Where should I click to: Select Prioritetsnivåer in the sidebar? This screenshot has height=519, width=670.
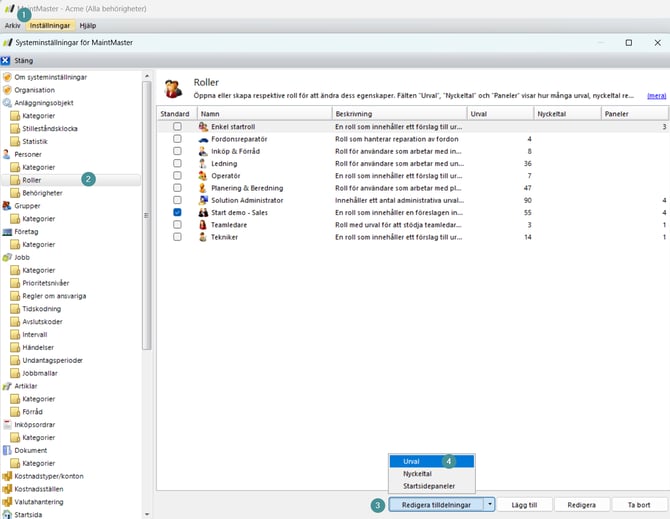coord(46,283)
